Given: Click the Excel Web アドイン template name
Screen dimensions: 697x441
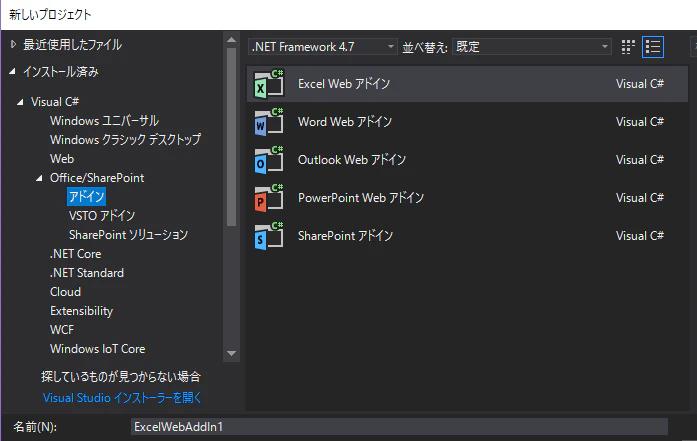Looking at the screenshot, I should click(344, 84).
